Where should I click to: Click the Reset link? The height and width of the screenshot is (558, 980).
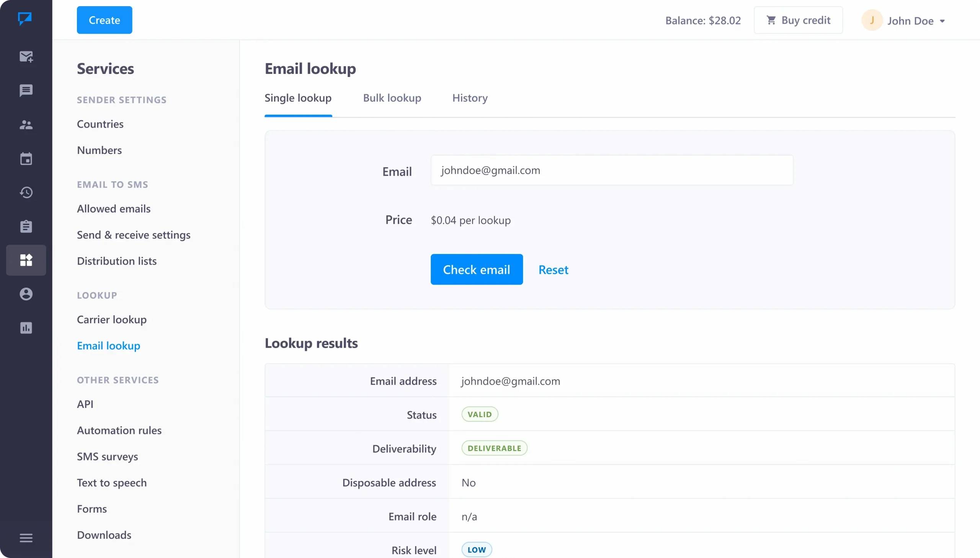click(x=553, y=269)
